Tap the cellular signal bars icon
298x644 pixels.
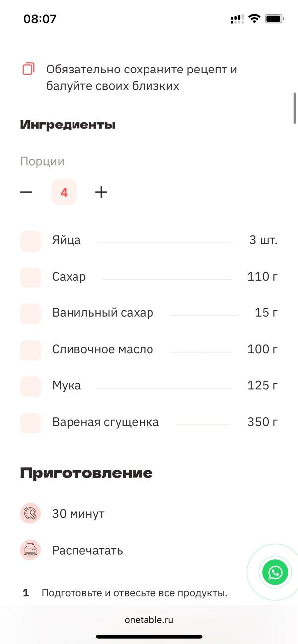pos(237,19)
